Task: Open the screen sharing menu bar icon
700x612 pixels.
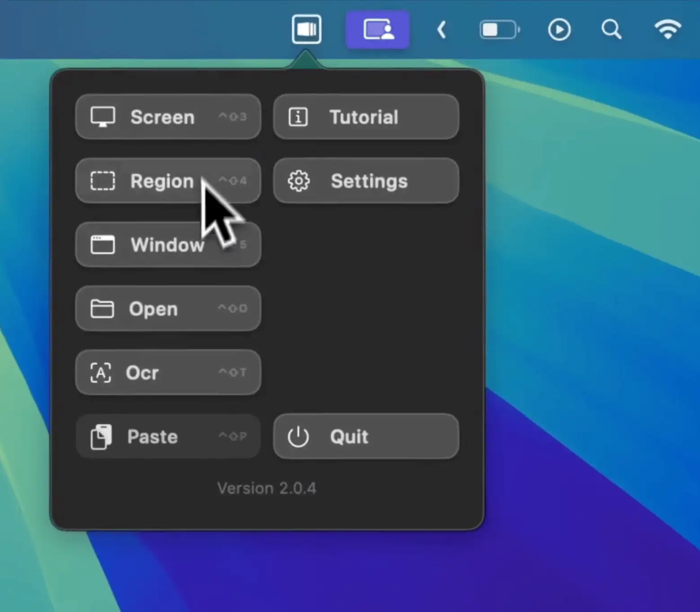Action: pos(378,30)
